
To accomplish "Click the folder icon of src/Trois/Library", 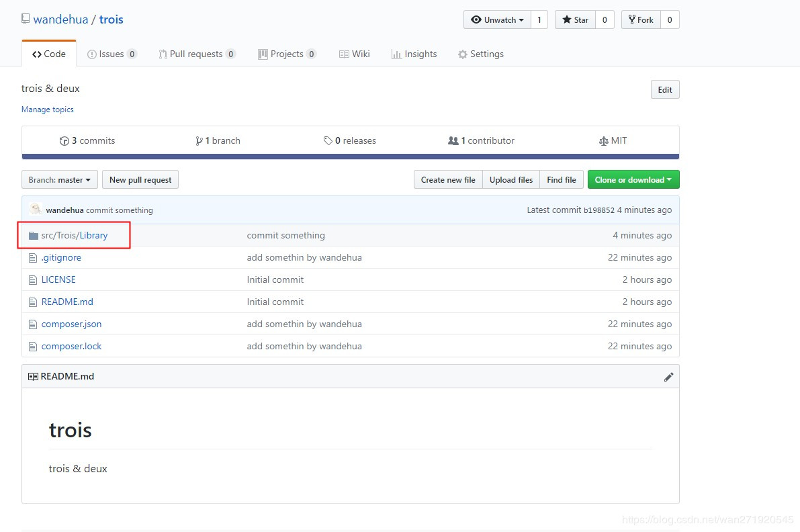I will point(34,236).
